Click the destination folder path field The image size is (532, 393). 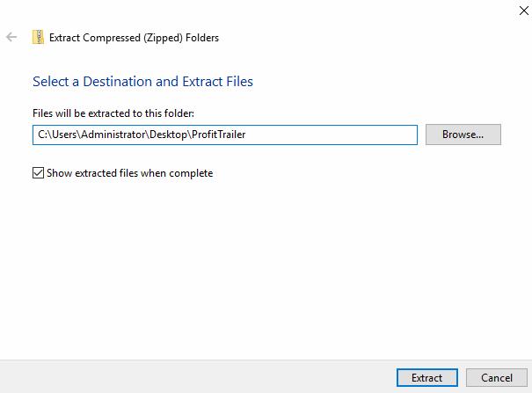pyautogui.click(x=225, y=135)
